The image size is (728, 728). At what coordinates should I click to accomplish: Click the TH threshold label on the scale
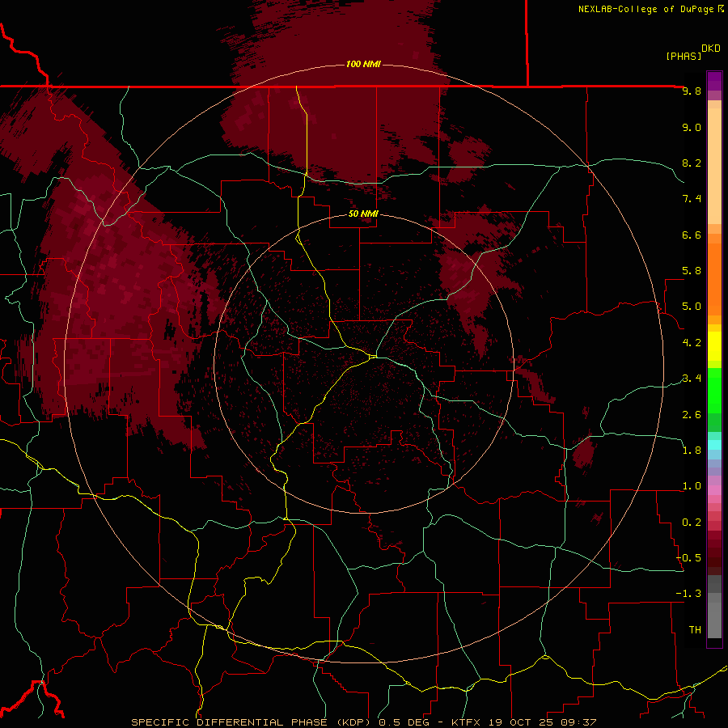click(x=695, y=630)
